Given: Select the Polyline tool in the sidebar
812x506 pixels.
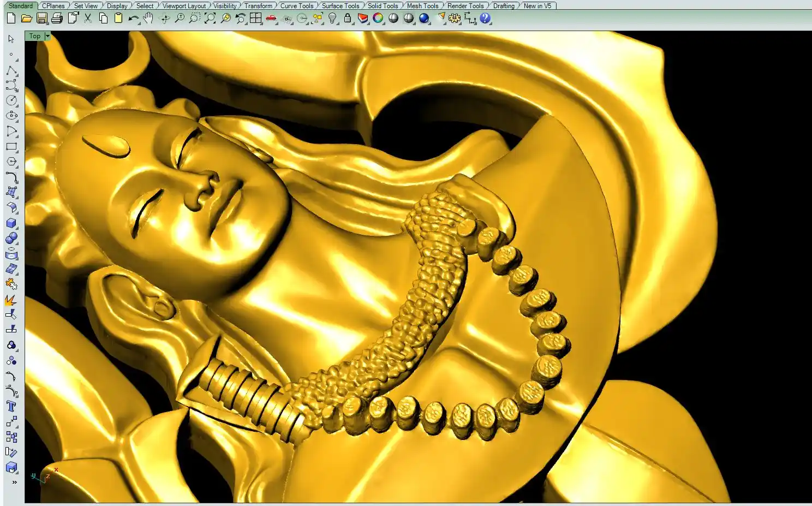Looking at the screenshot, I should (11, 70).
